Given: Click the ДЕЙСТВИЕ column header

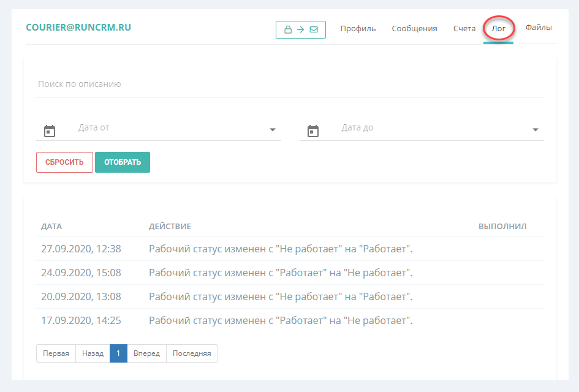Looking at the screenshot, I should 170,226.
